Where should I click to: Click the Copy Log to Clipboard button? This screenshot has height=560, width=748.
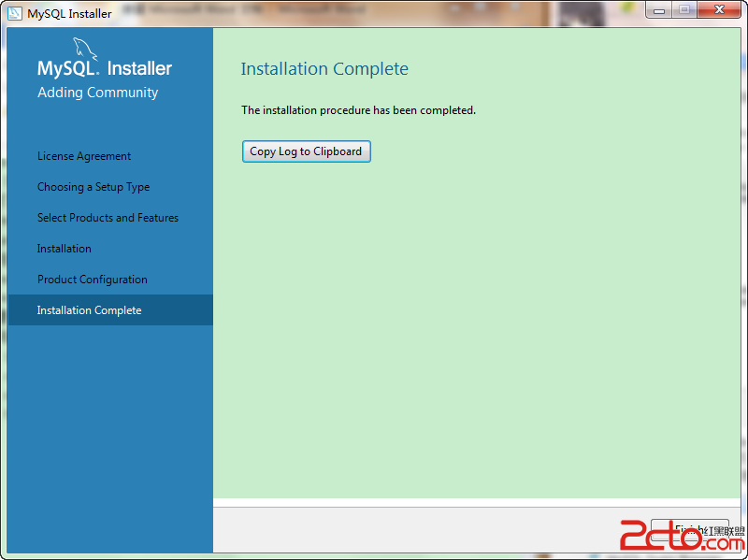point(307,151)
